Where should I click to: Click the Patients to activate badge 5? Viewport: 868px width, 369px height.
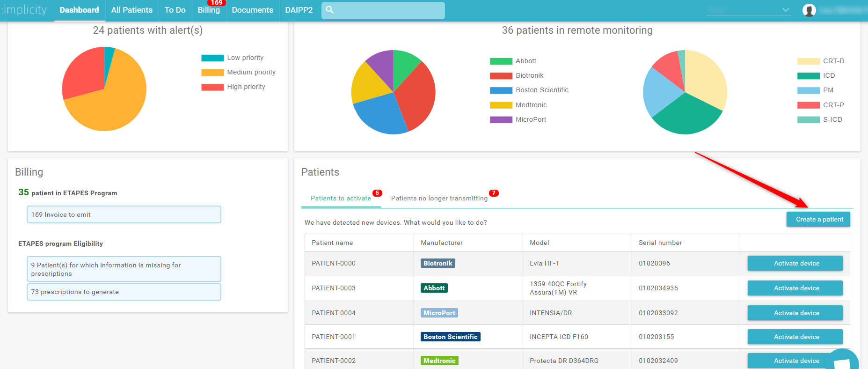point(377,193)
